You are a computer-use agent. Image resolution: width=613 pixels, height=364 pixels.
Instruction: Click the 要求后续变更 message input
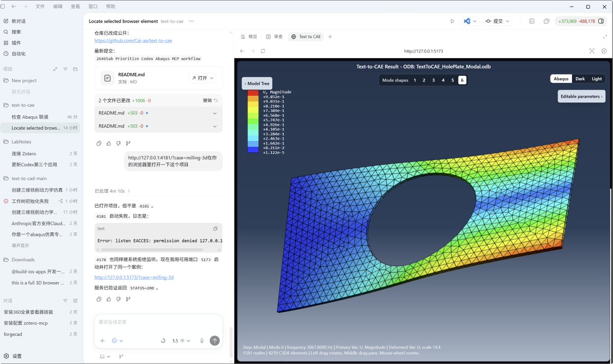158,322
